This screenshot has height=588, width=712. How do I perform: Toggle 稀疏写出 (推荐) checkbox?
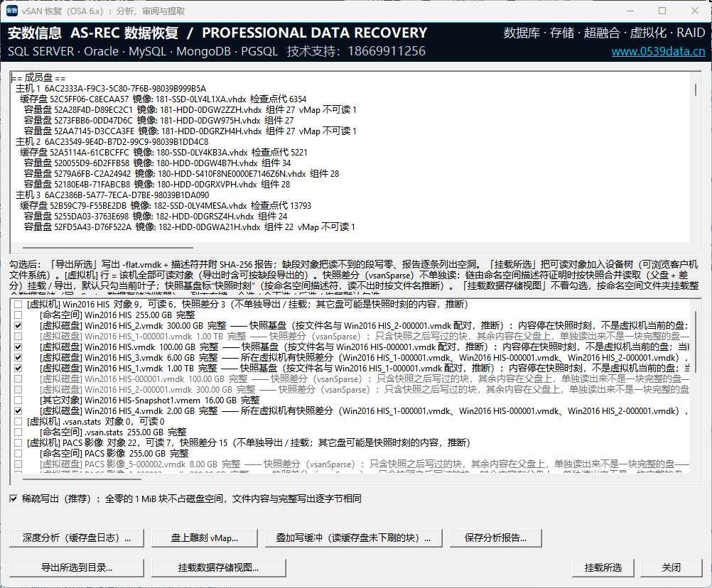click(x=14, y=499)
